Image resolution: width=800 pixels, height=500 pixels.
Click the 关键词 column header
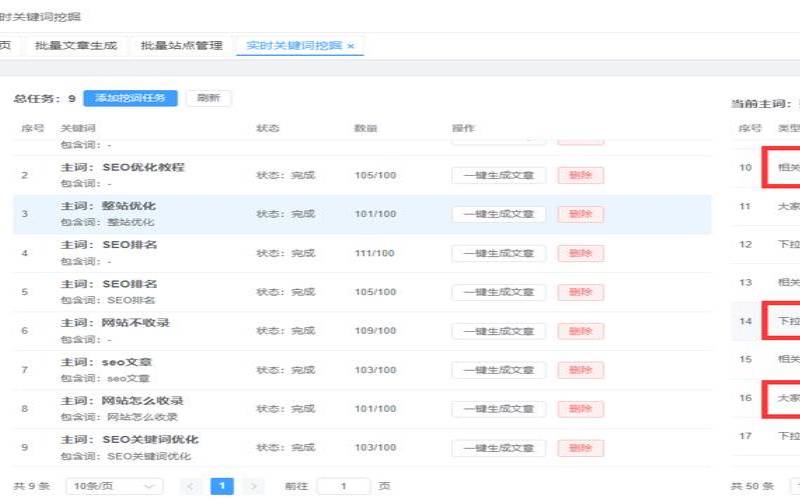pyautogui.click(x=78, y=128)
